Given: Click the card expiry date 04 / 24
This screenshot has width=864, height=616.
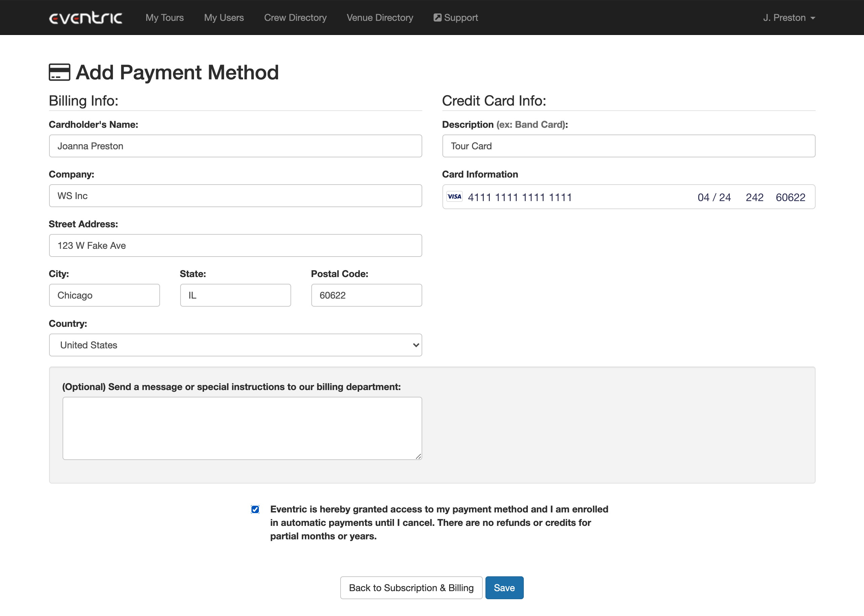Looking at the screenshot, I should coord(714,197).
